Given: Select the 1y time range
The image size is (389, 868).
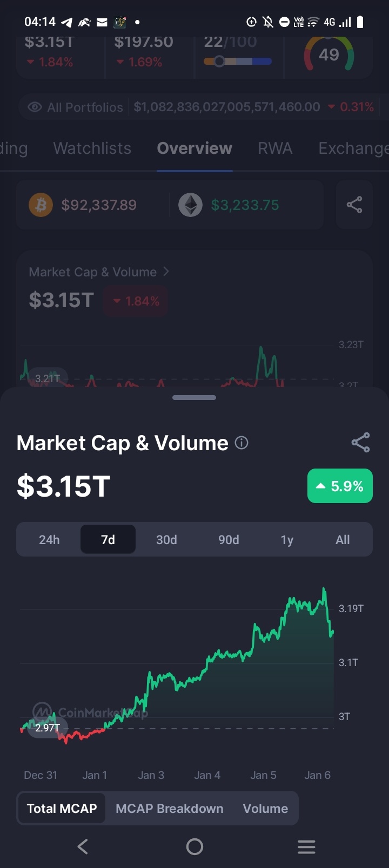Looking at the screenshot, I should [x=287, y=540].
